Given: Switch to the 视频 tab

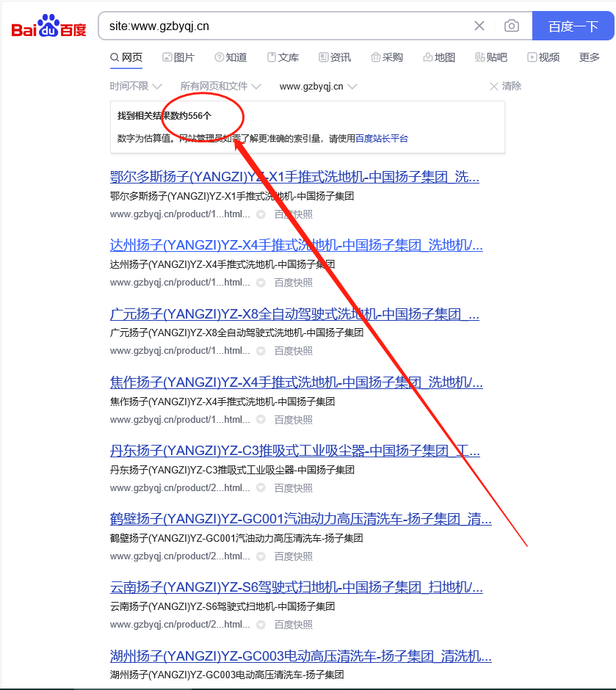Looking at the screenshot, I should click(543, 57).
